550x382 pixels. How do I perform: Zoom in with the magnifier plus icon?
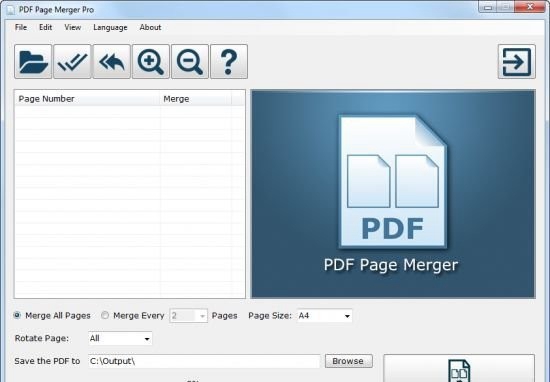[x=151, y=61]
